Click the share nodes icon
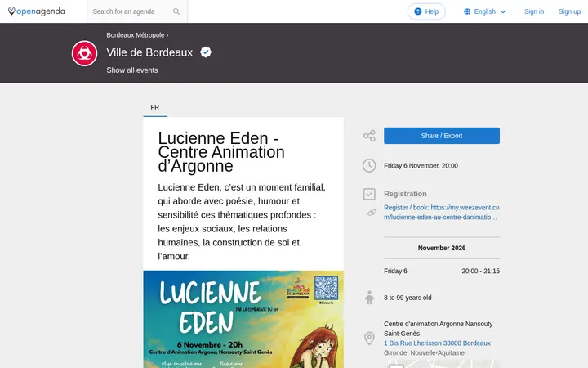This screenshot has width=588, height=368. pos(369,136)
